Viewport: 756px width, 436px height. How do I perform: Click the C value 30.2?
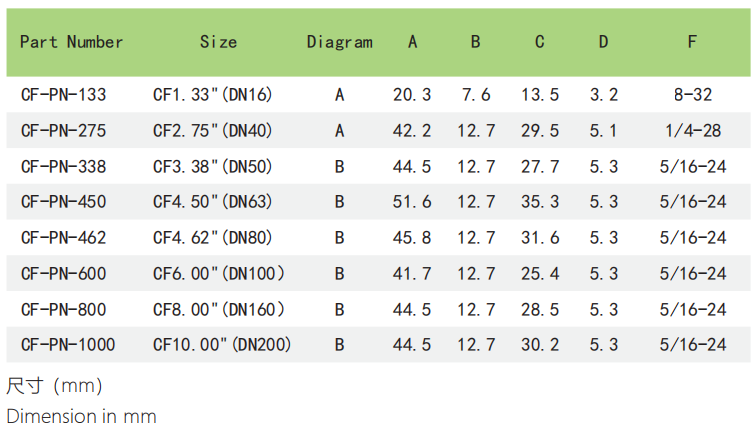(x=540, y=345)
